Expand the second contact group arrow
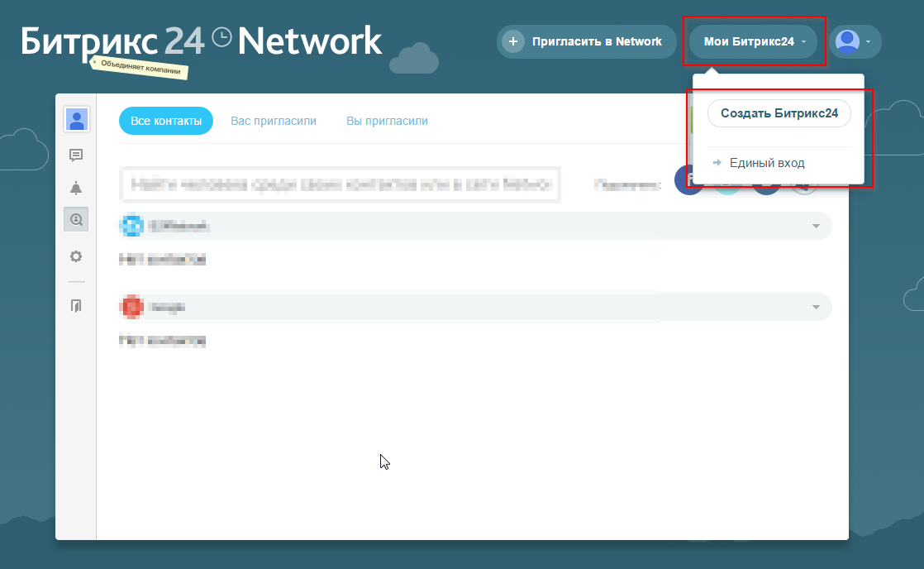 click(817, 307)
